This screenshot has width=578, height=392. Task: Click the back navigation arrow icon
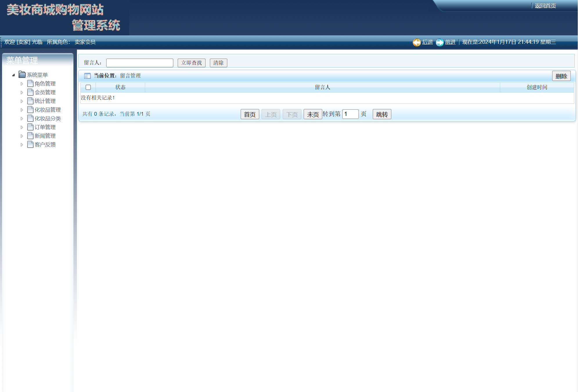[417, 42]
